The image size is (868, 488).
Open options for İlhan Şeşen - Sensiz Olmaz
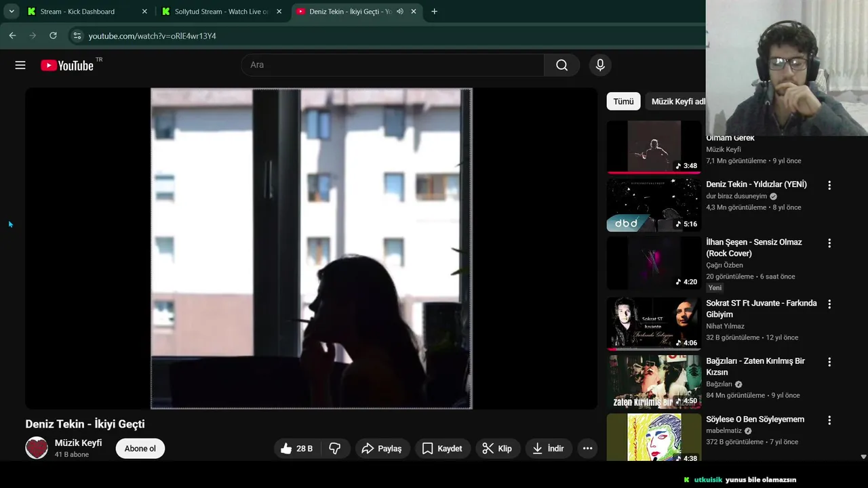[x=829, y=243]
